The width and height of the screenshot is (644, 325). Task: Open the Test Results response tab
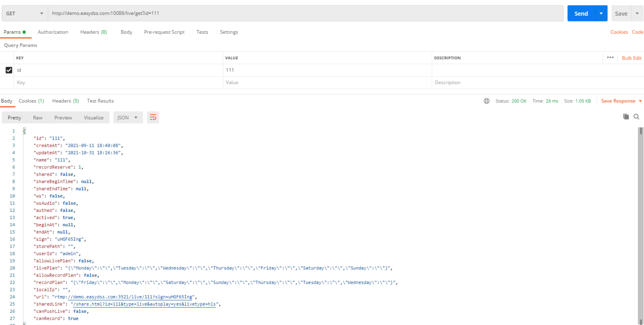(x=100, y=101)
